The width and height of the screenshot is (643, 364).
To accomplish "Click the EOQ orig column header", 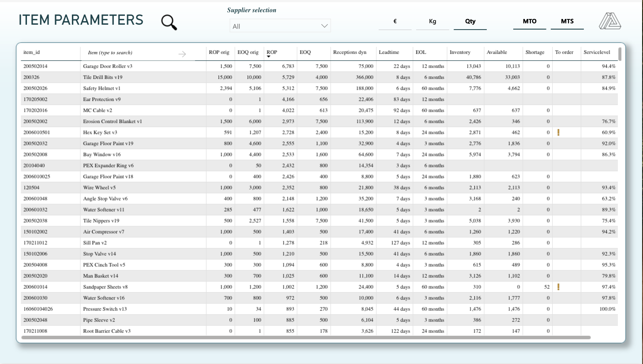I will pyautogui.click(x=248, y=52).
